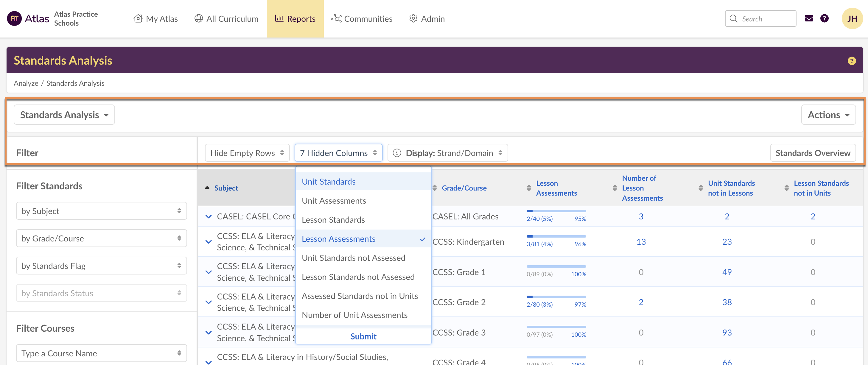Click the search magnifier icon
This screenshot has width=868, height=365.
coord(733,18)
